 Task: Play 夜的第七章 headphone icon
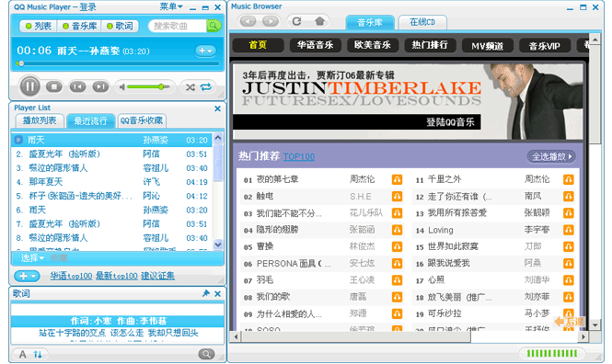(x=397, y=179)
